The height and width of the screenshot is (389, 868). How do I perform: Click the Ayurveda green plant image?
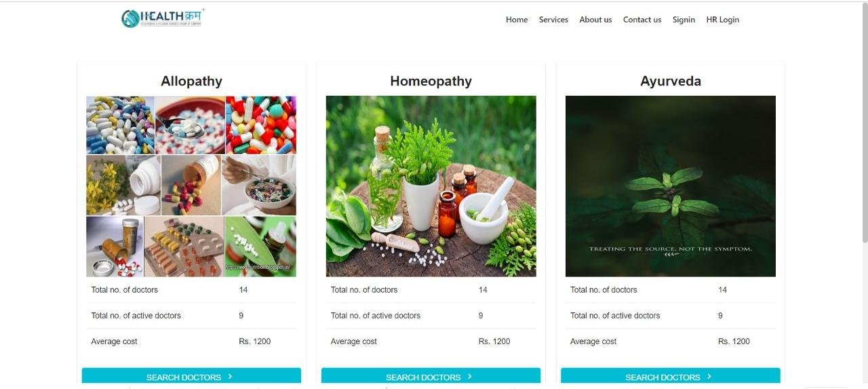tap(671, 186)
